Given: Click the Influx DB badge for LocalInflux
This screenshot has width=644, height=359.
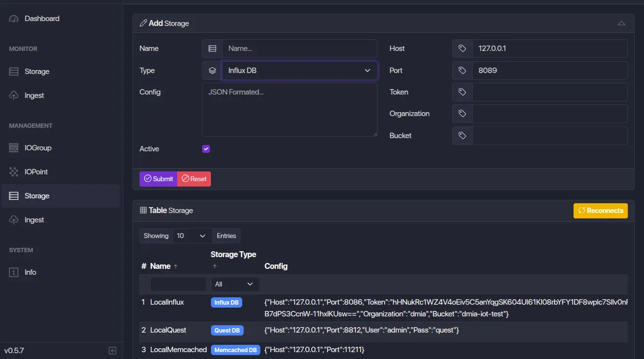Looking at the screenshot, I should [227, 303].
